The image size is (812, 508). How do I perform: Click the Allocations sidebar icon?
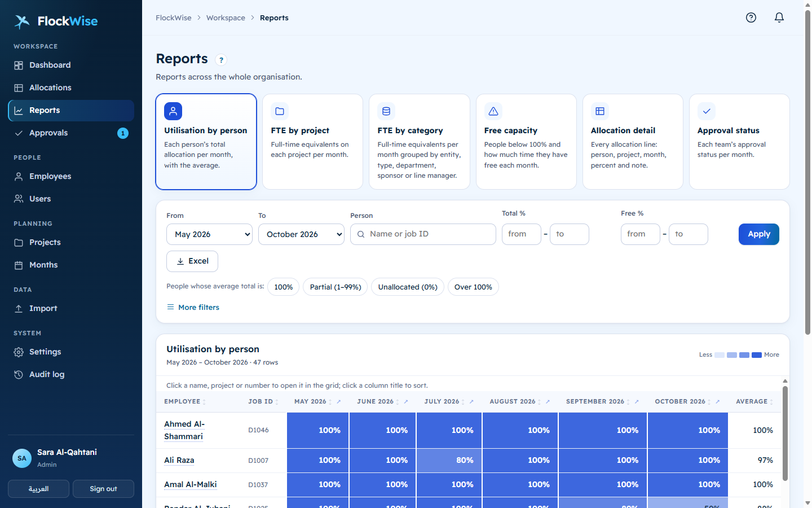19,88
